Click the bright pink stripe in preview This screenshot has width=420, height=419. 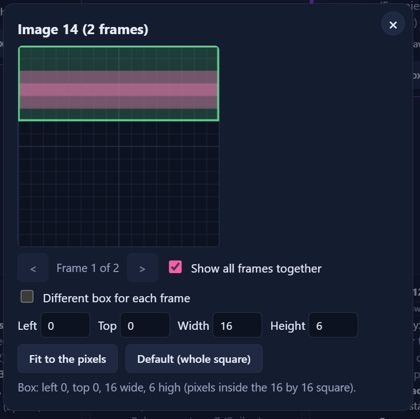tap(119, 90)
